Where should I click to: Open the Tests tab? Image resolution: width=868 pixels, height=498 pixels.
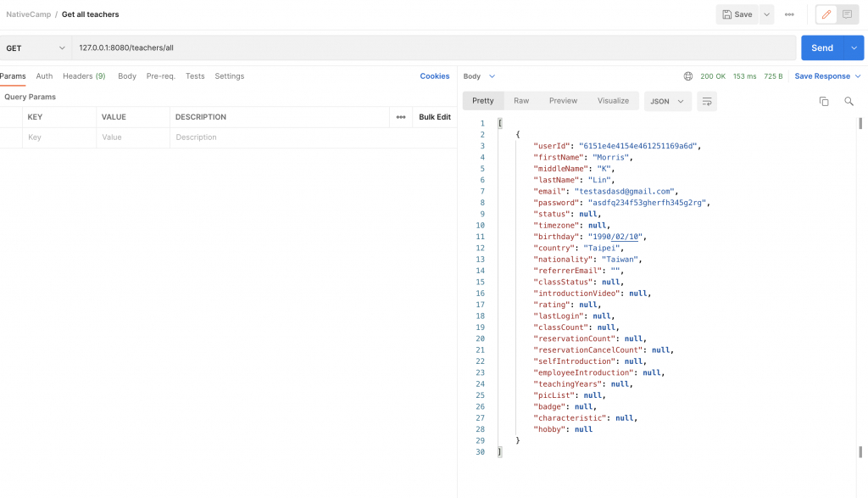(x=195, y=76)
